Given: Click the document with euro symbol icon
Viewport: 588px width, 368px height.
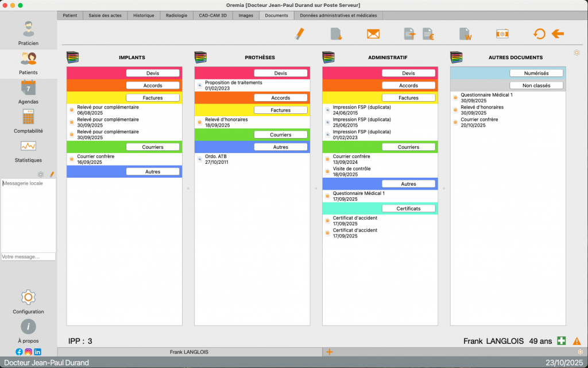Looking at the screenshot, I should (x=428, y=34).
